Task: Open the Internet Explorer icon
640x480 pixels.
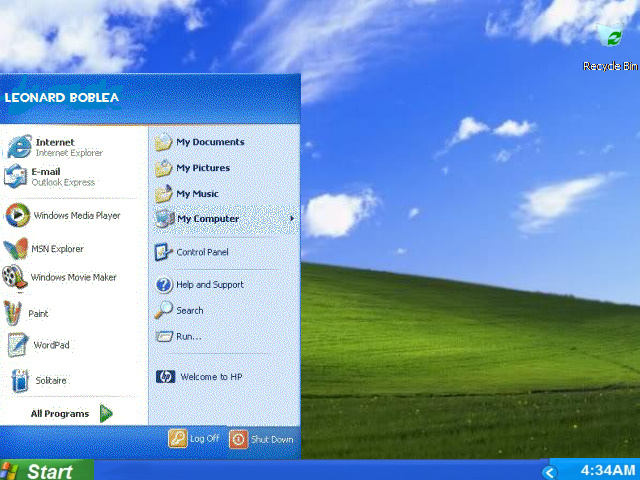Action: 19,147
